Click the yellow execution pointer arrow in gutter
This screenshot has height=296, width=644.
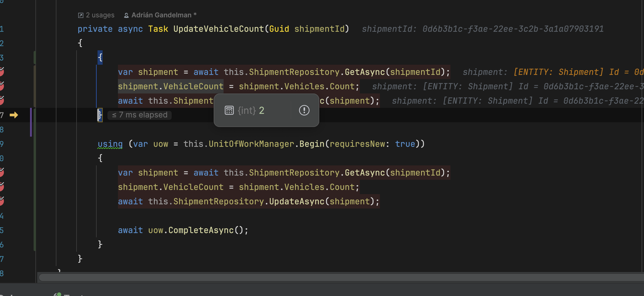pyautogui.click(x=14, y=115)
